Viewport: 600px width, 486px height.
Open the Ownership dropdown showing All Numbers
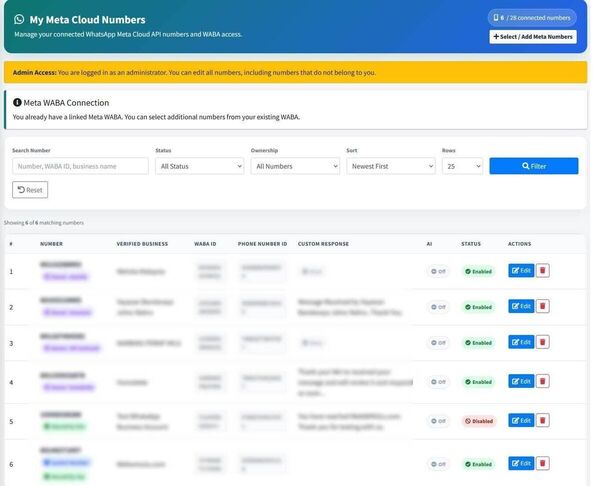[x=295, y=166]
